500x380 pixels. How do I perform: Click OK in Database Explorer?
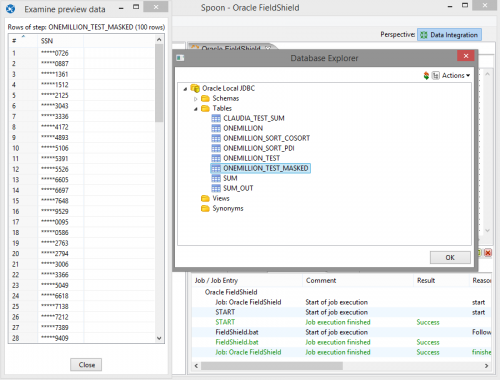tap(450, 257)
